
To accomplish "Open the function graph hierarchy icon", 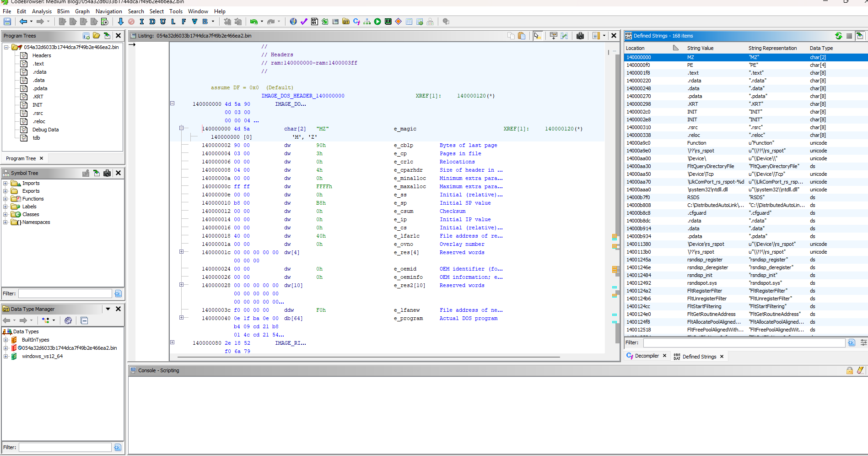I will (367, 22).
